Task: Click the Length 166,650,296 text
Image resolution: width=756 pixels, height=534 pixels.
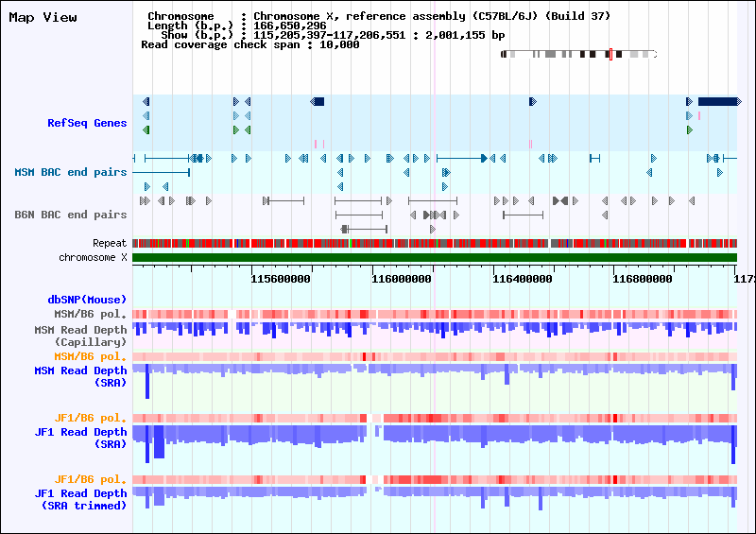Action: (237, 26)
